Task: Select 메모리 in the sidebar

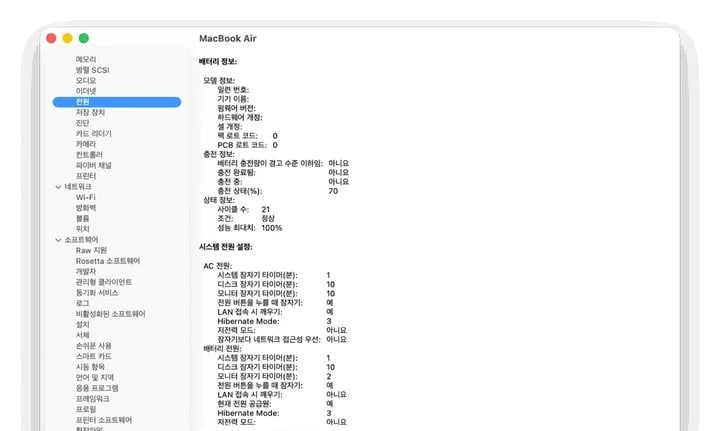Action: click(x=86, y=59)
